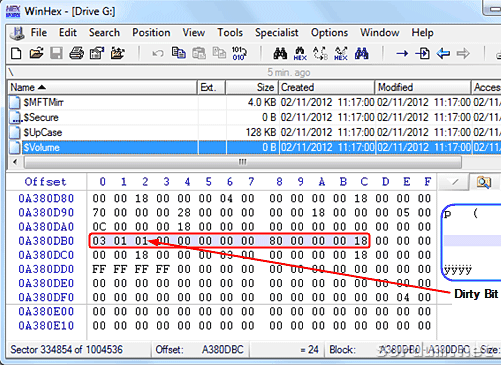Sort files by the Size column header

pos(252,87)
